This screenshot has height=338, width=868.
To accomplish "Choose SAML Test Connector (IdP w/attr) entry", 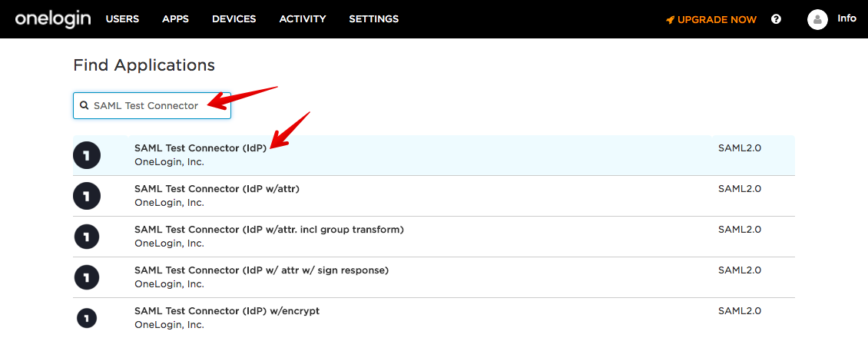I will [216, 189].
